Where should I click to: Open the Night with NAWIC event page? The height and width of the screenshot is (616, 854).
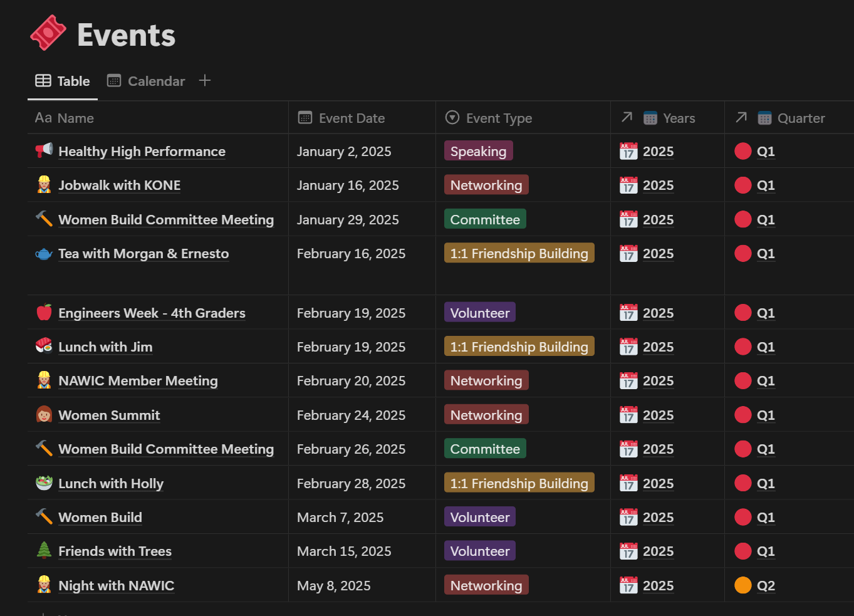coord(116,586)
